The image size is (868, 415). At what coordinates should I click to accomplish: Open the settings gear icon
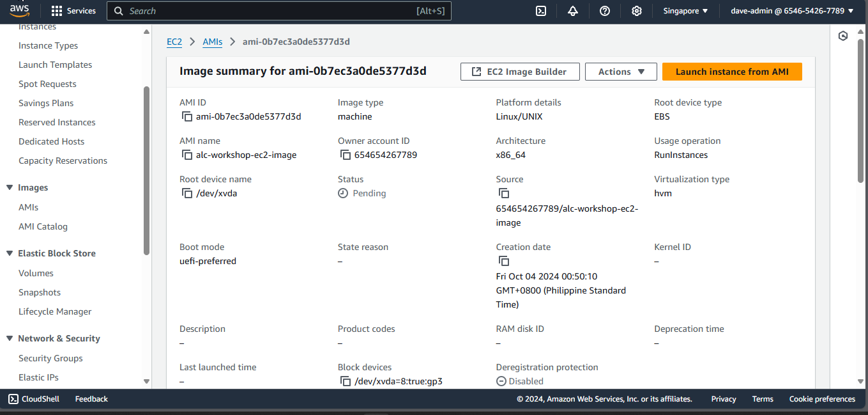pos(637,11)
